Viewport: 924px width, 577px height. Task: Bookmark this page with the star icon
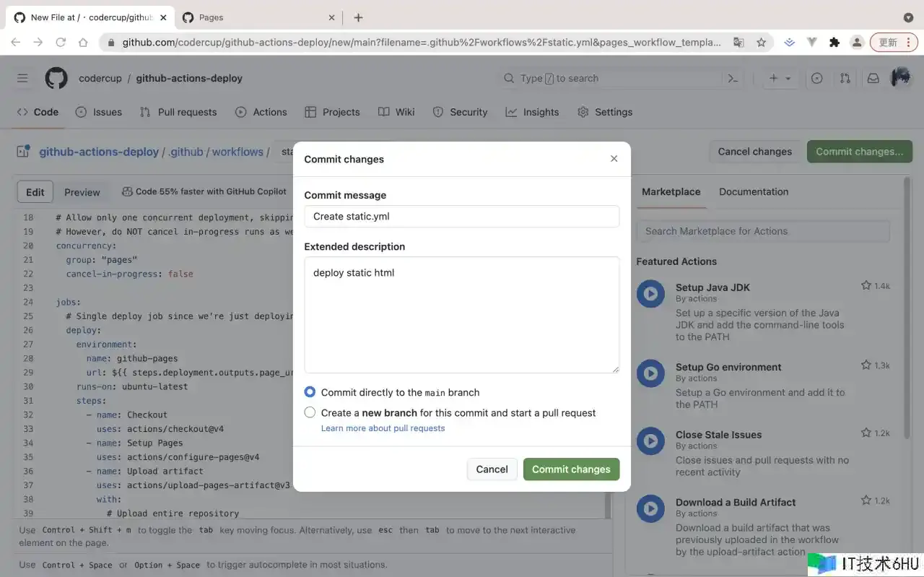[x=761, y=43]
